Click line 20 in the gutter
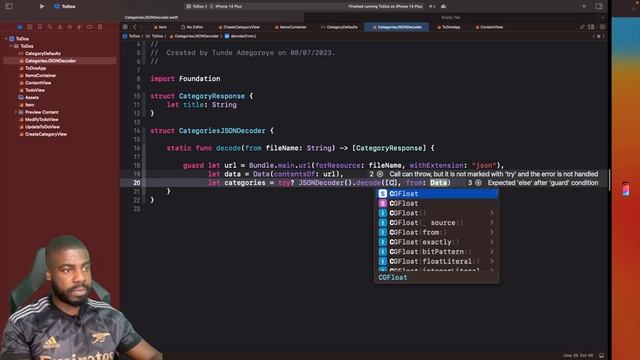This screenshot has width=640, height=360. point(136,183)
